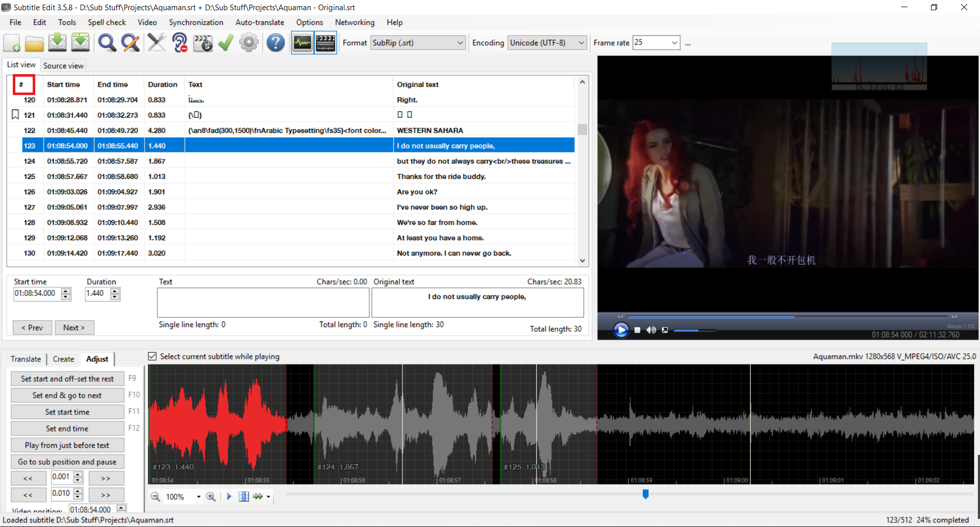Toggle Select current subtitle while playing
The width and height of the screenshot is (980, 527).
coord(152,356)
